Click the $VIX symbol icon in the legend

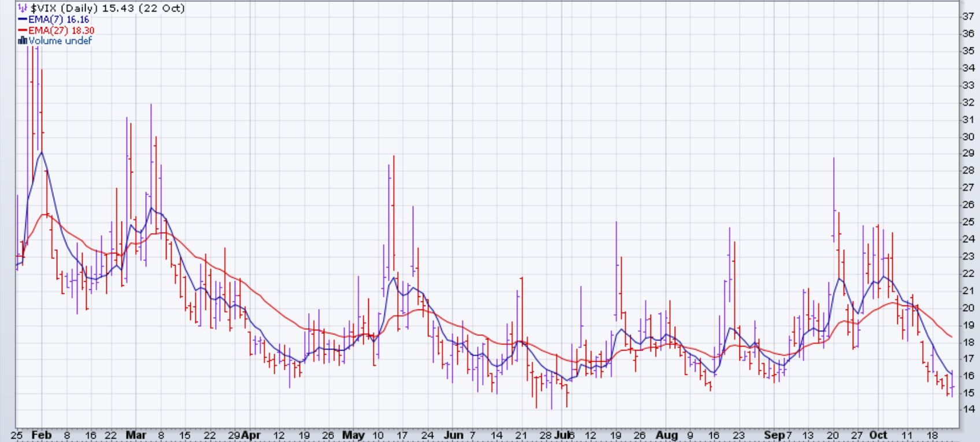click(23, 8)
